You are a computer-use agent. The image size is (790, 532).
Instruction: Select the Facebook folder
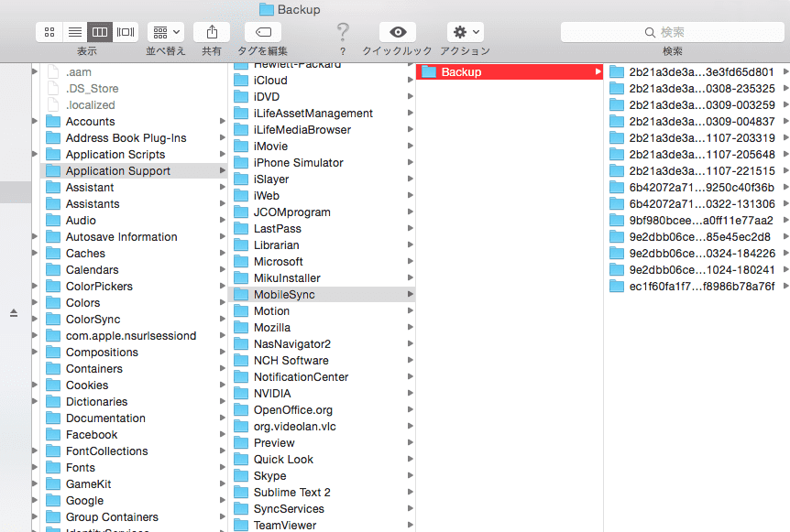pos(133,434)
